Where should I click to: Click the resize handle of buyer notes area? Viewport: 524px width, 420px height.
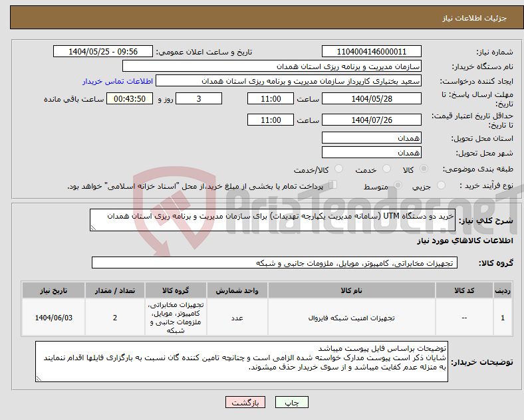(39, 379)
